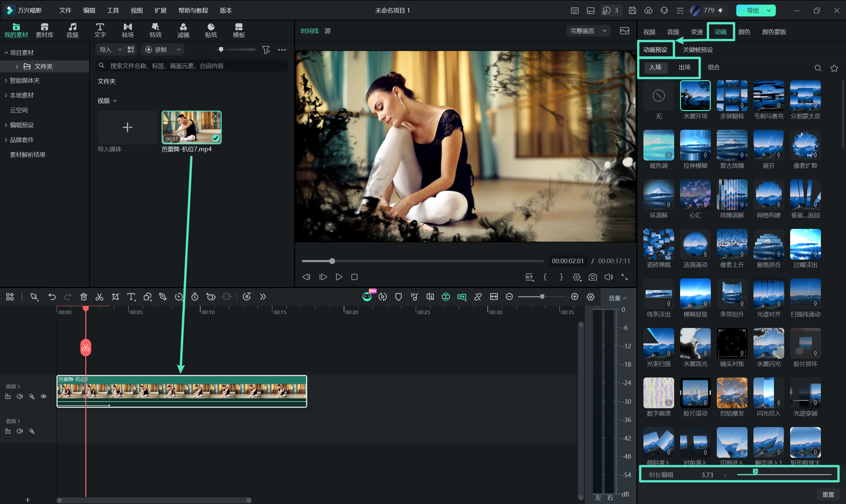Take a snapshot with the camera icon

(593, 277)
